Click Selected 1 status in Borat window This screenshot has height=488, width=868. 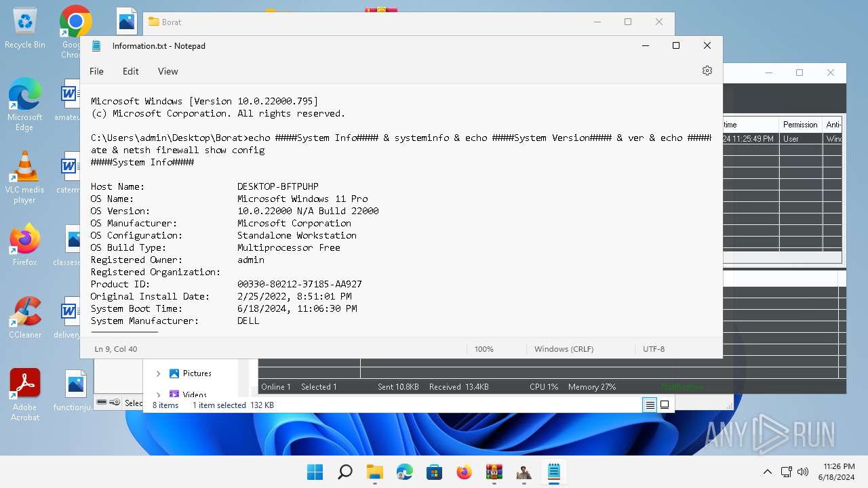point(319,387)
